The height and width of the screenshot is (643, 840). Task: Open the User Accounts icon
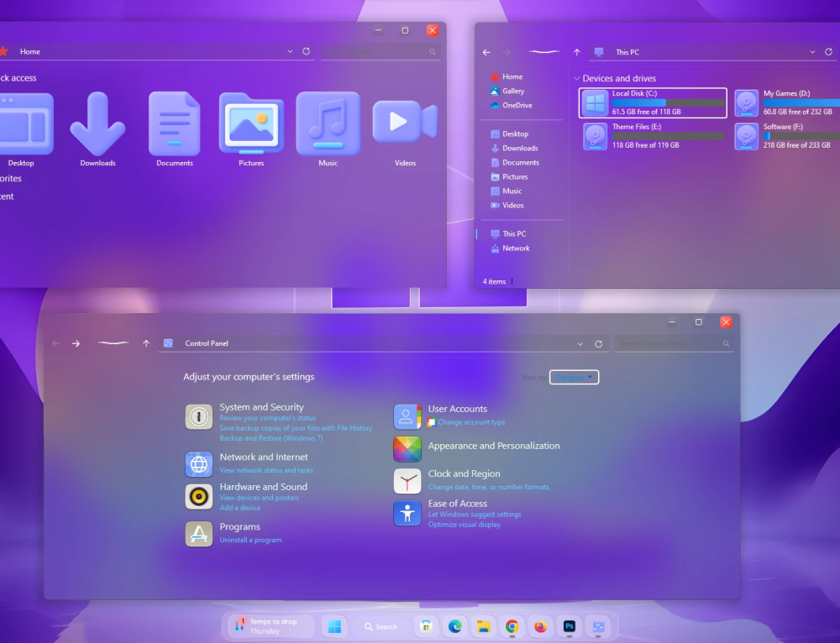click(x=407, y=416)
